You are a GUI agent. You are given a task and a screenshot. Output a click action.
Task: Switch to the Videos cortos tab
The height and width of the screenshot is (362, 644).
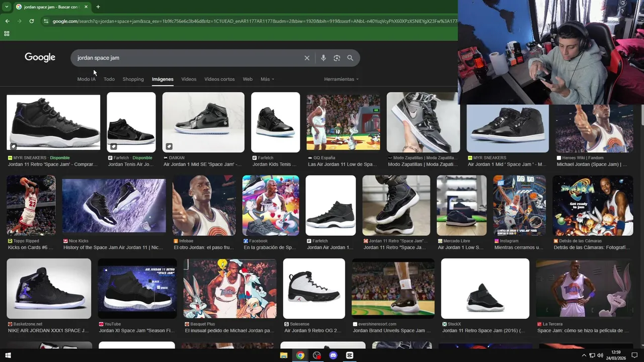(x=219, y=79)
